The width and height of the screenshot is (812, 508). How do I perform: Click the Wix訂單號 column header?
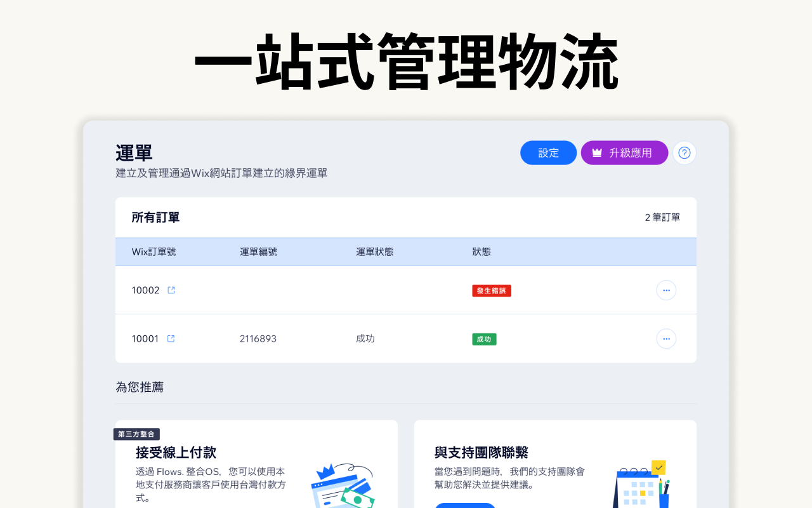pos(154,251)
